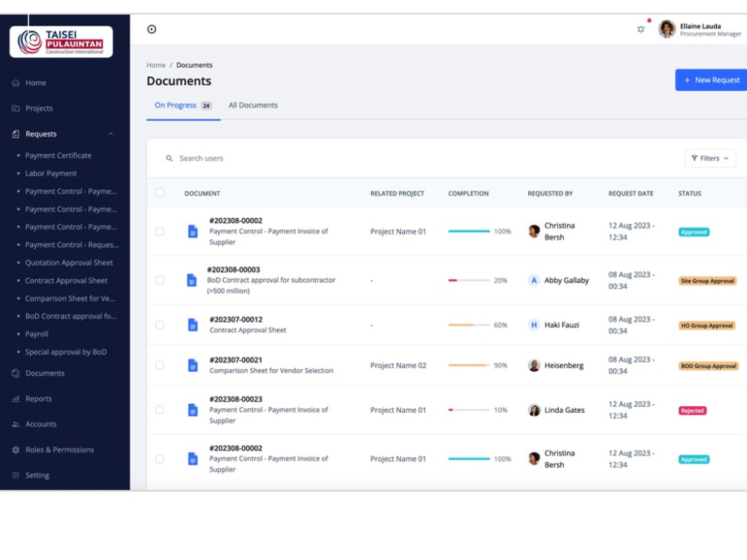Click Linda Gates' avatar photo
Screen dimensions: 747x560
point(534,410)
